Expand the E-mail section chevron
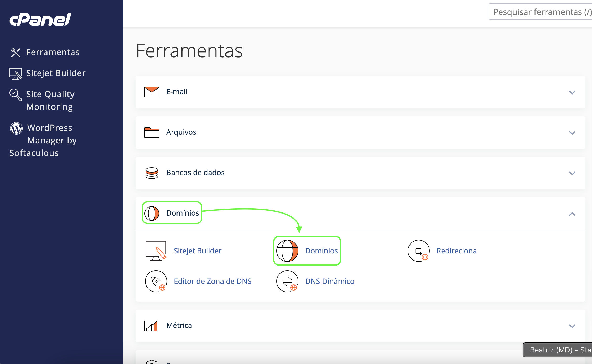 [572, 92]
